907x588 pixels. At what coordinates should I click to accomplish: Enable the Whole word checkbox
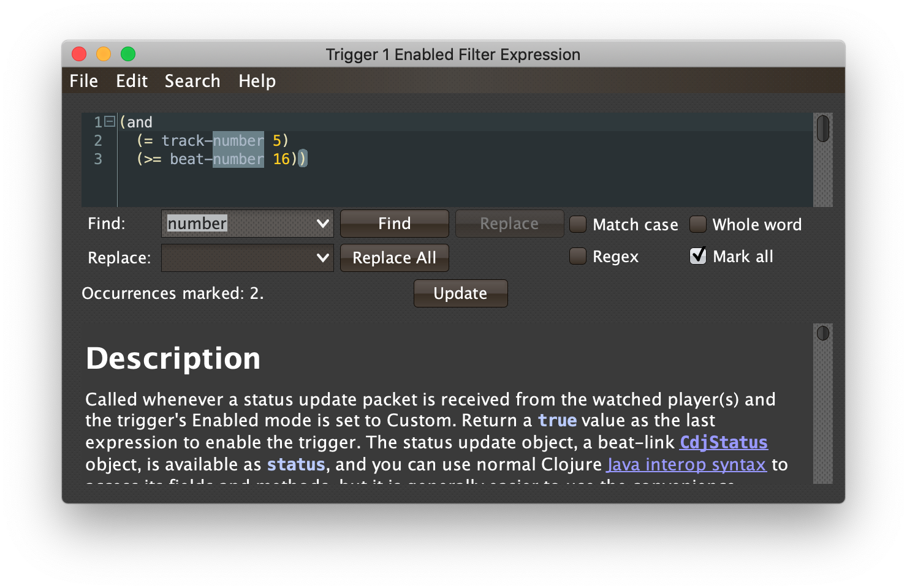pyautogui.click(x=698, y=224)
